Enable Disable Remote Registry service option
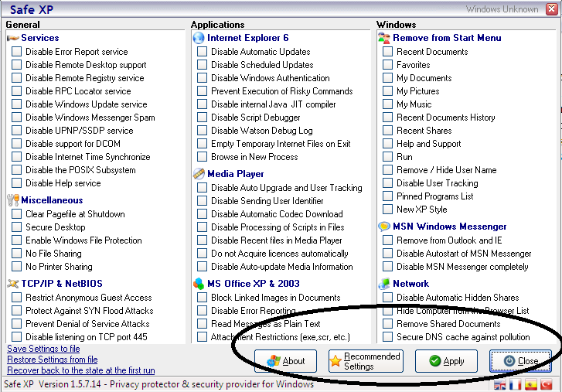This screenshot has height=392, width=562. (x=16, y=78)
